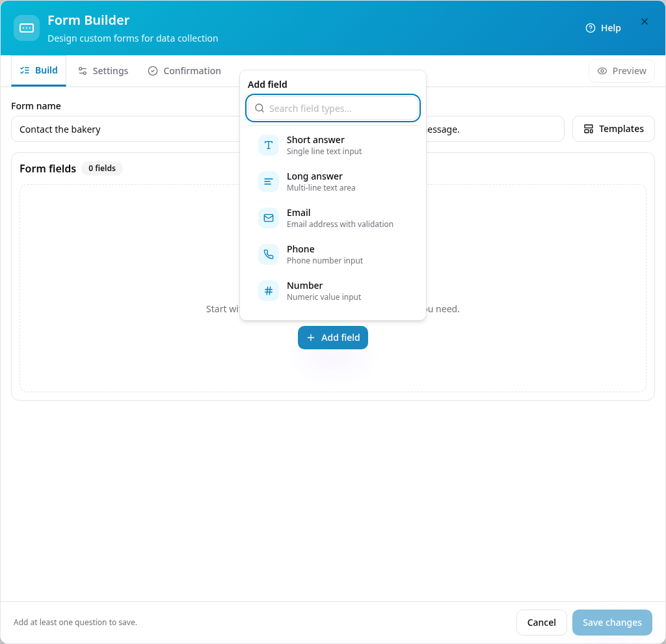Image resolution: width=666 pixels, height=644 pixels.
Task: Click the Preview button
Action: [621, 71]
